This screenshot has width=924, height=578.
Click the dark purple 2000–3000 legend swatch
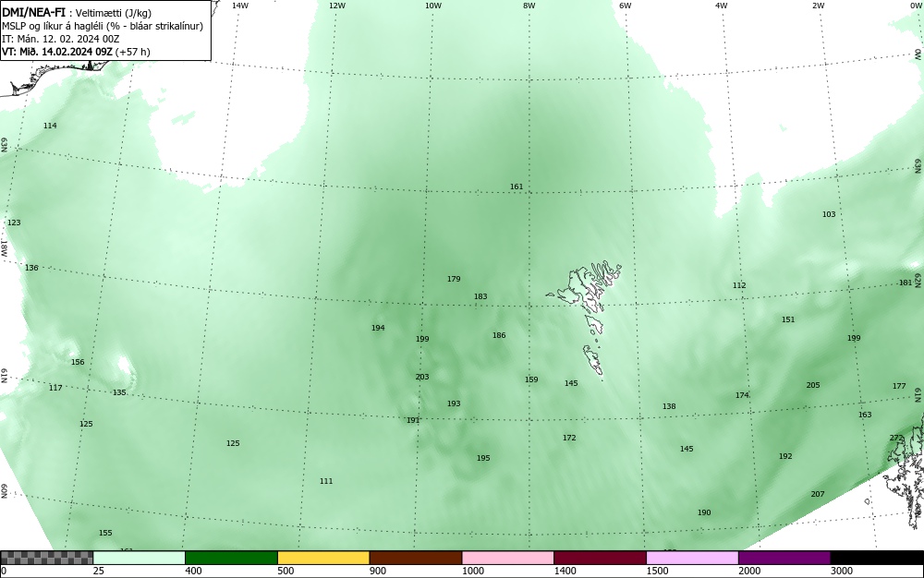[784, 558]
